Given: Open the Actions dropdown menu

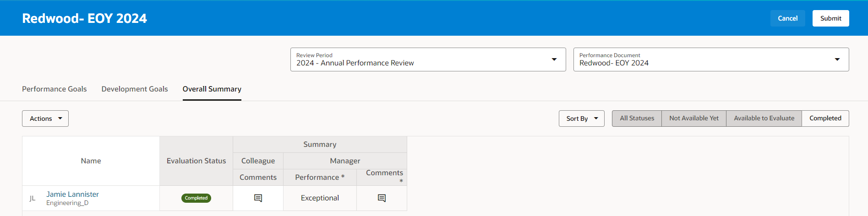Looking at the screenshot, I should pyautogui.click(x=45, y=119).
